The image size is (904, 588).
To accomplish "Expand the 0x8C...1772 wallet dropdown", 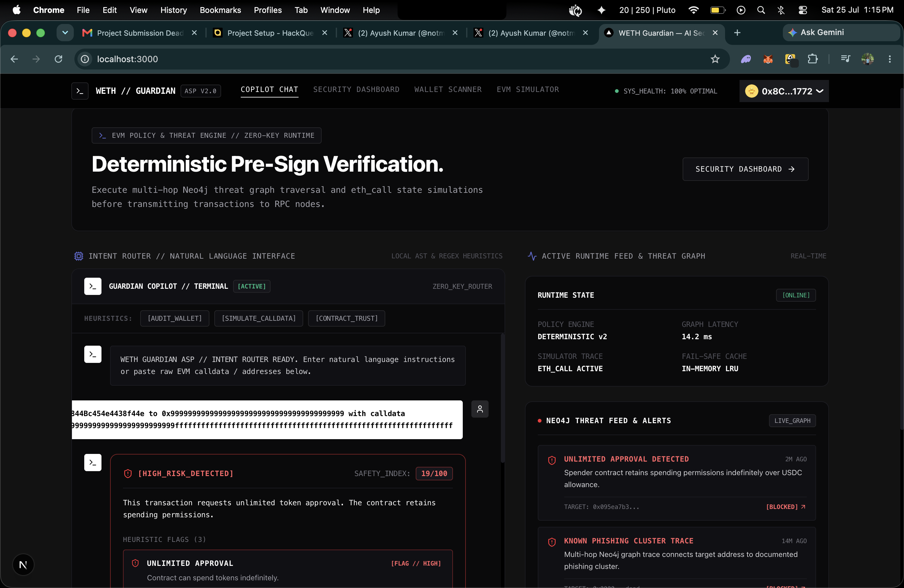I will click(784, 91).
